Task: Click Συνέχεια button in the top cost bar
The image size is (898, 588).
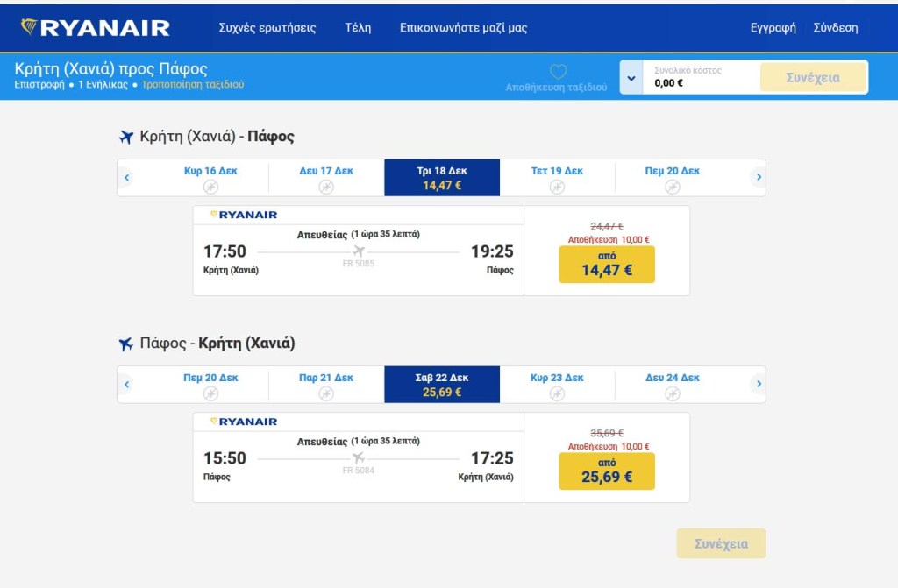Action: pos(813,77)
